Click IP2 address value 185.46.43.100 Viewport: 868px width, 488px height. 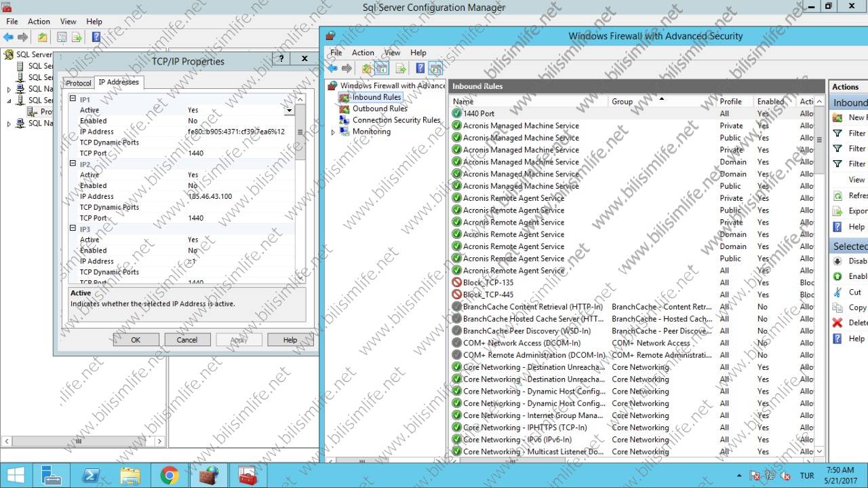[x=210, y=196]
